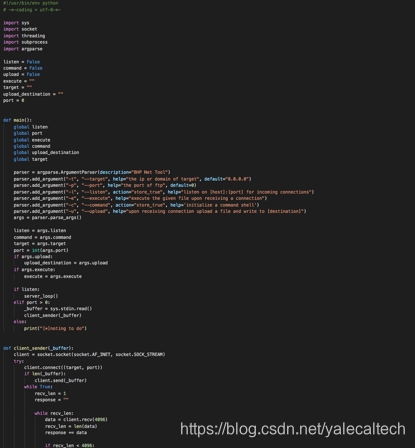The height and width of the screenshot is (448, 415).
Task: Click the 'data = client.recv(4096)' line
Action: click(76, 419)
